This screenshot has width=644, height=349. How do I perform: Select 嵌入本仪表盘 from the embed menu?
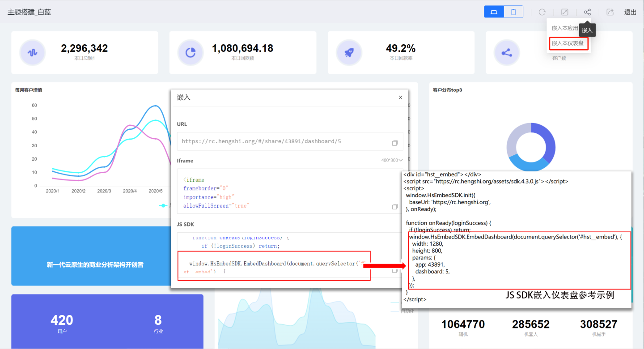pos(568,43)
